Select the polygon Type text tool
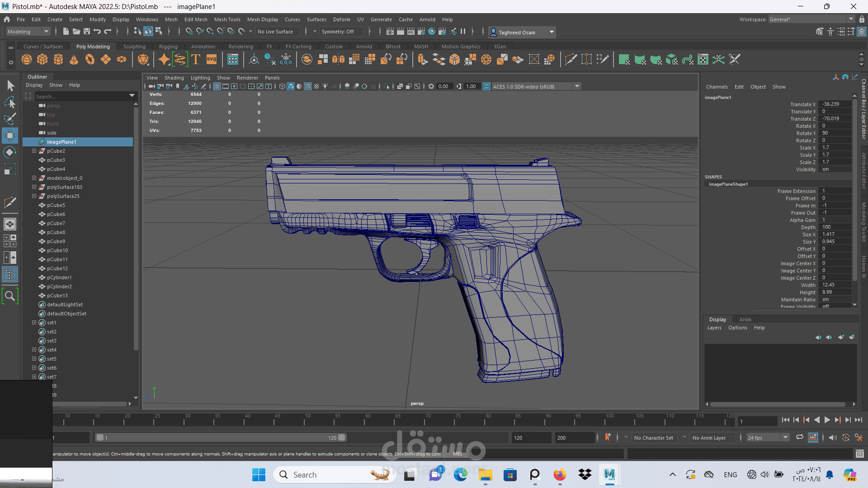Viewport: 868px width, 488px height. [196, 60]
